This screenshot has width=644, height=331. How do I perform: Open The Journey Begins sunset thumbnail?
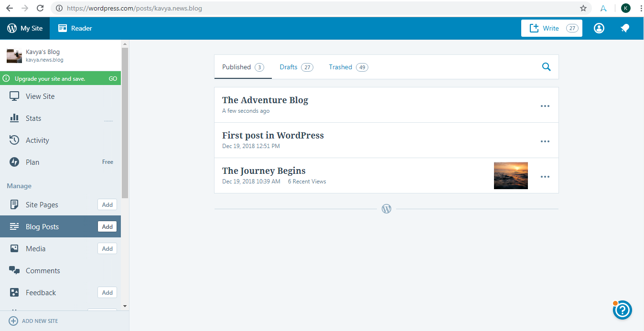tap(511, 176)
